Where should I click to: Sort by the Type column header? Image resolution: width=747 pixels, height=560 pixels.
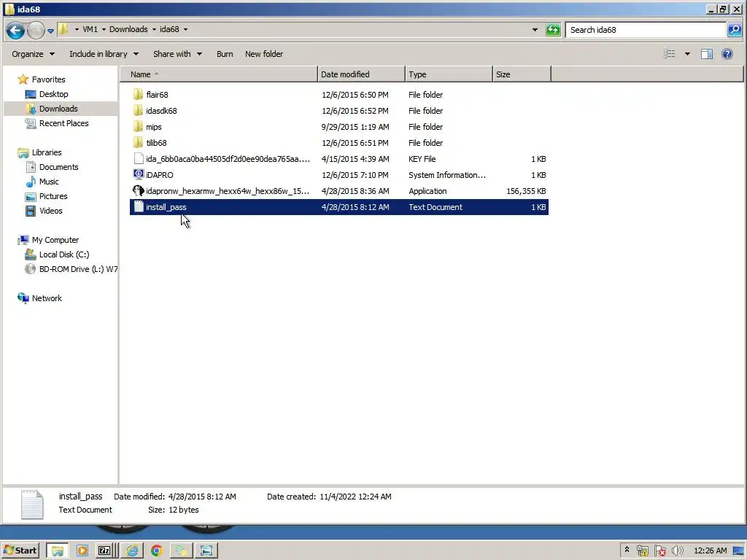(449, 74)
